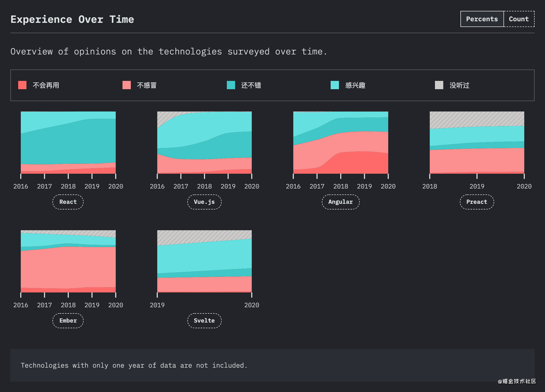Open the Angular label button
The width and height of the screenshot is (545, 392).
click(x=340, y=202)
